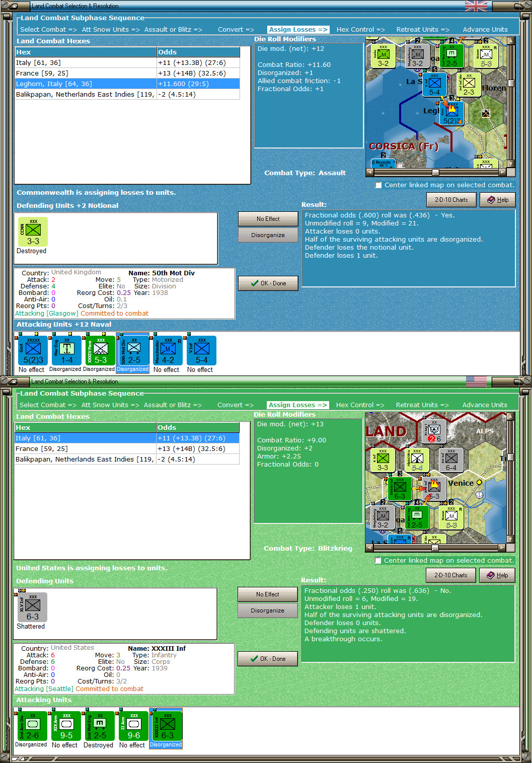Click the top map scroll down arrow

click(511, 164)
